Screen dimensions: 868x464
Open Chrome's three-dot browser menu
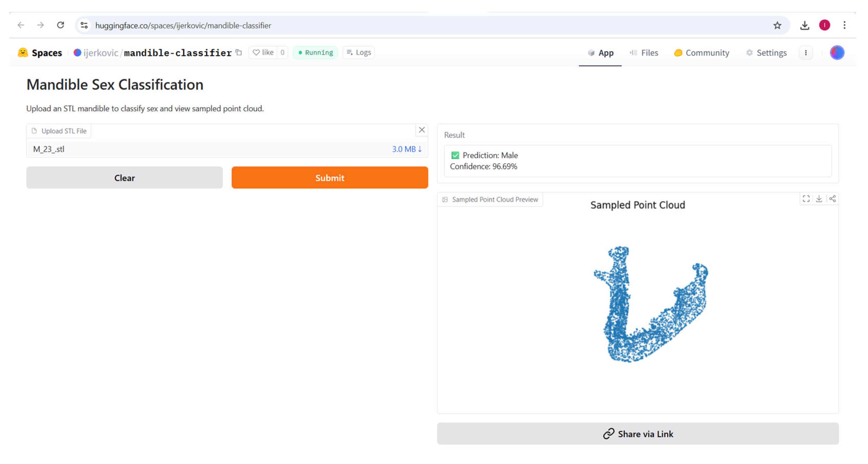[844, 25]
